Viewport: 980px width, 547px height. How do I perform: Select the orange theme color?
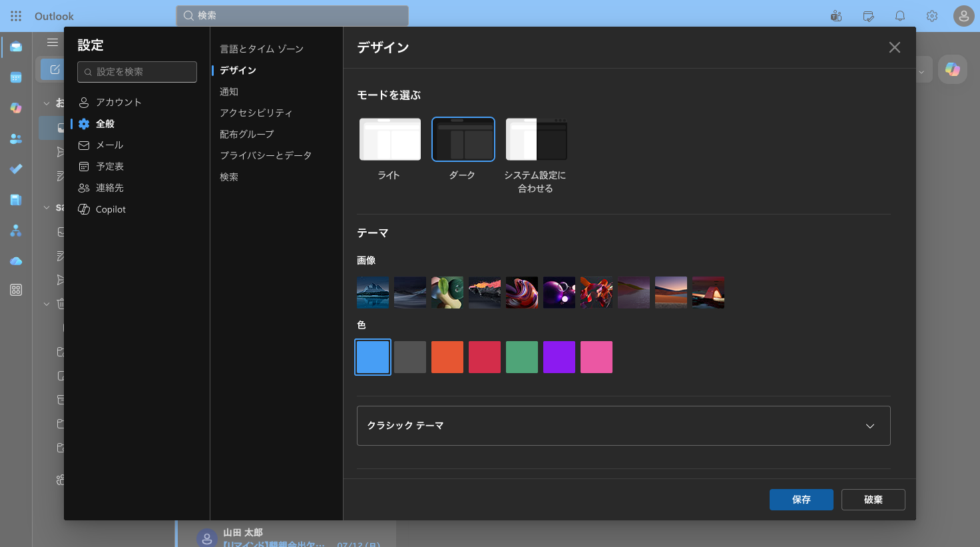[447, 357]
